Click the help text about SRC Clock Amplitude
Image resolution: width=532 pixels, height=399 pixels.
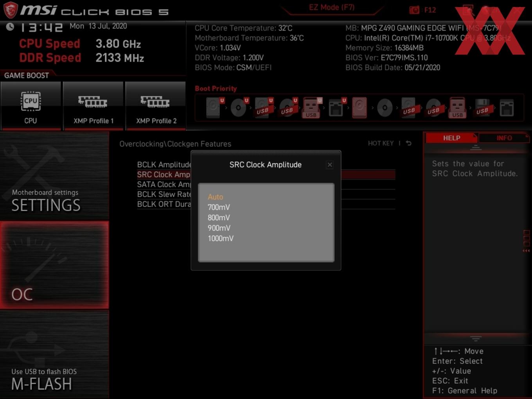click(x=475, y=169)
